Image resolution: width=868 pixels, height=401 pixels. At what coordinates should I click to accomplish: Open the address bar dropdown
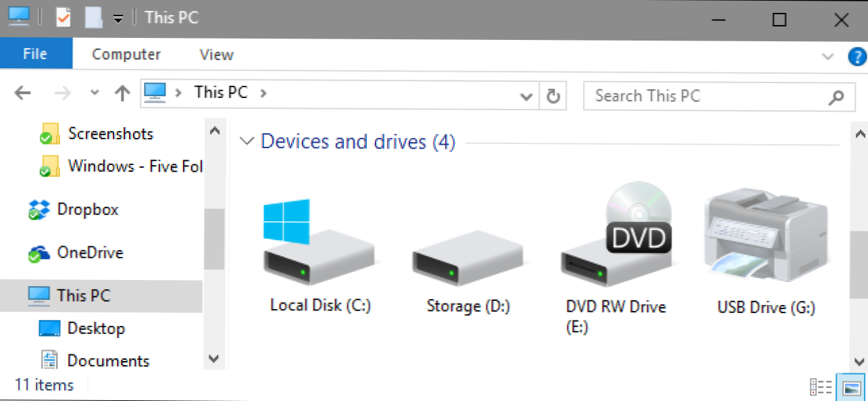tap(526, 97)
